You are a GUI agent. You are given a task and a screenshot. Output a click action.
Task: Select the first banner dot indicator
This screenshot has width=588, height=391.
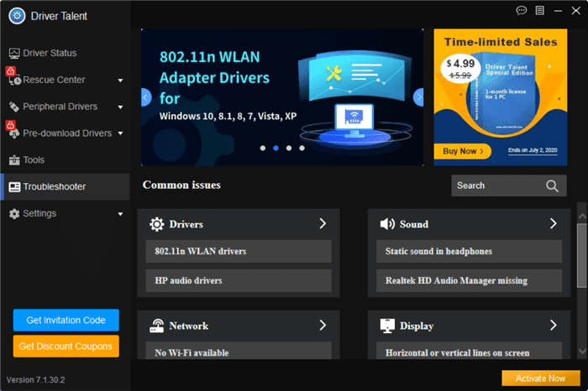click(x=263, y=148)
